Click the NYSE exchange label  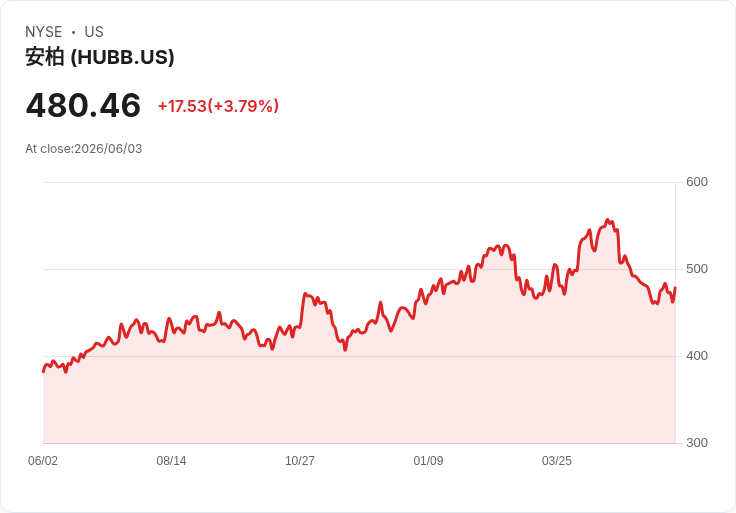(44, 32)
